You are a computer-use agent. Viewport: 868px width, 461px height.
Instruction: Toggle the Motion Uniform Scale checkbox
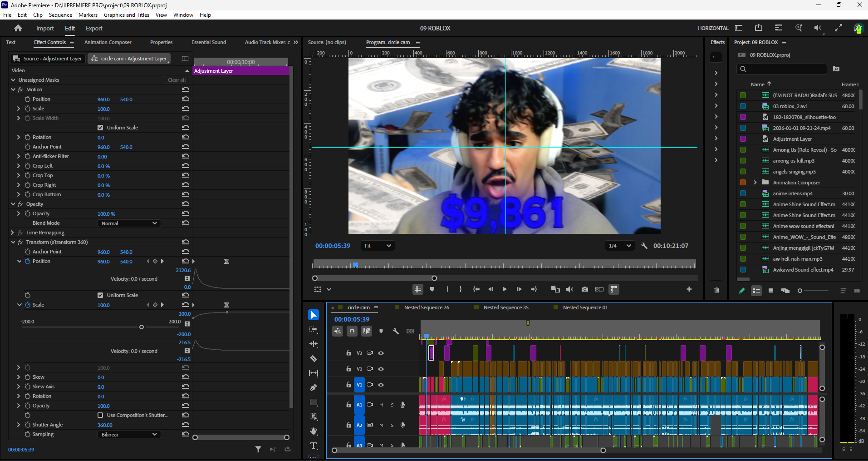100,128
